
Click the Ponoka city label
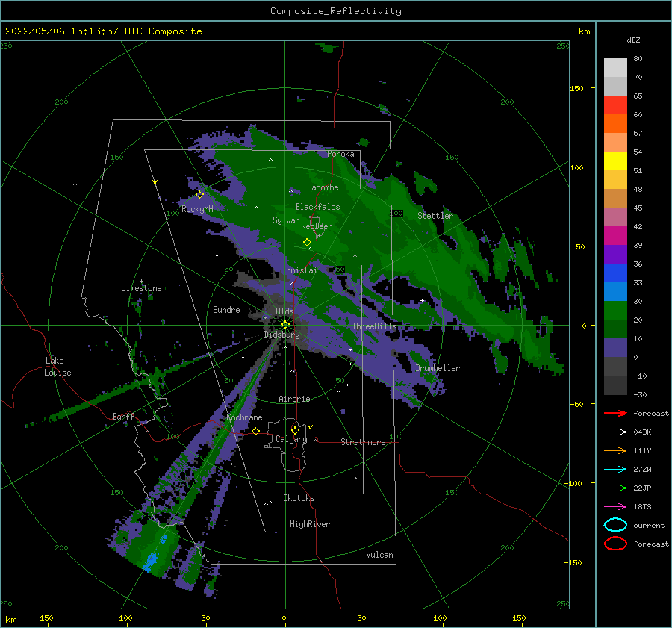(340, 154)
